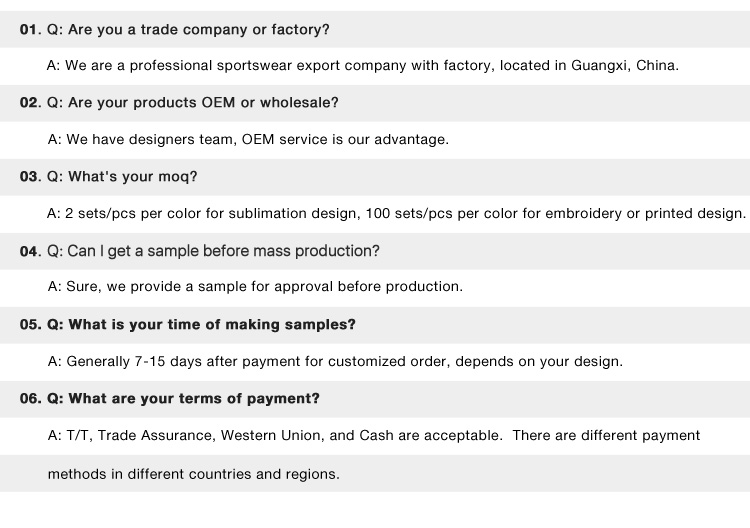Select the designers team OEM service answer

point(248,140)
